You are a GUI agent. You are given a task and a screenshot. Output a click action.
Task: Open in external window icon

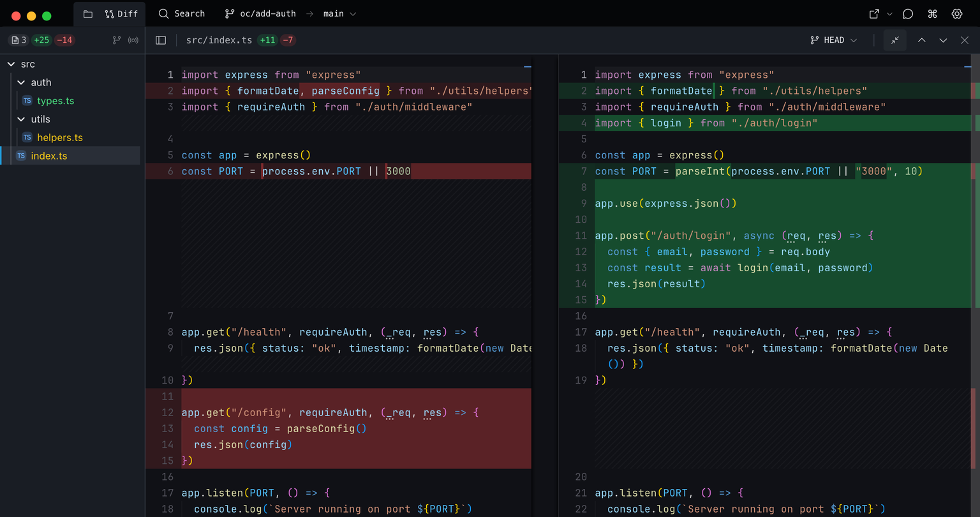874,14
